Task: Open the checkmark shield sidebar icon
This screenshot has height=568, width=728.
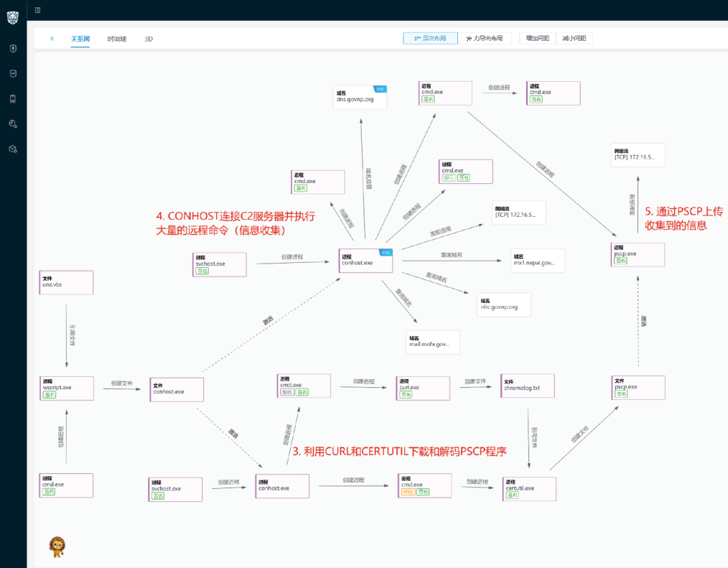Action: click(x=13, y=74)
